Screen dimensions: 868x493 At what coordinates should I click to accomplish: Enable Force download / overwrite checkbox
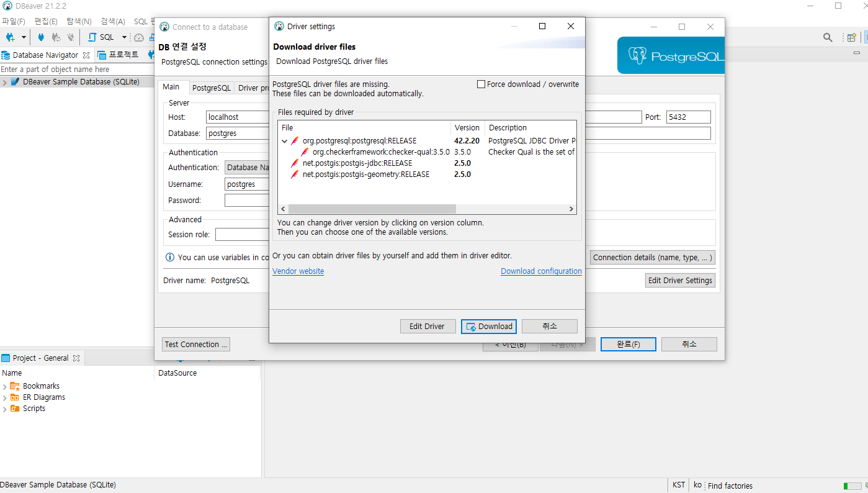pyautogui.click(x=481, y=84)
